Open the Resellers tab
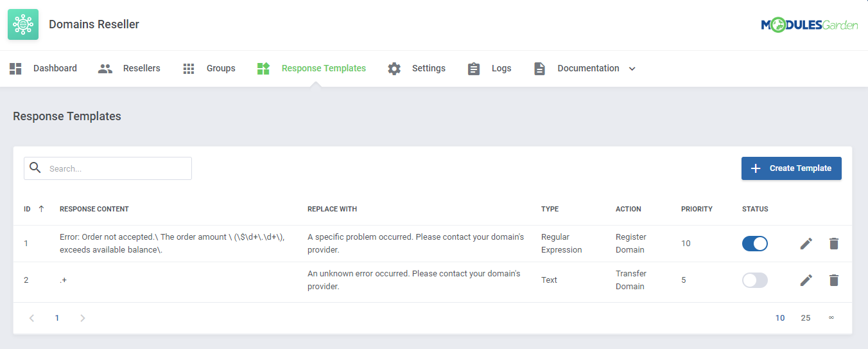The width and height of the screenshot is (868, 349). [129, 69]
